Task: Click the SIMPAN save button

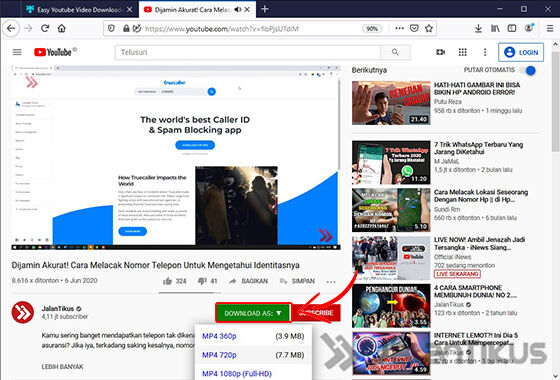Action: (297, 281)
